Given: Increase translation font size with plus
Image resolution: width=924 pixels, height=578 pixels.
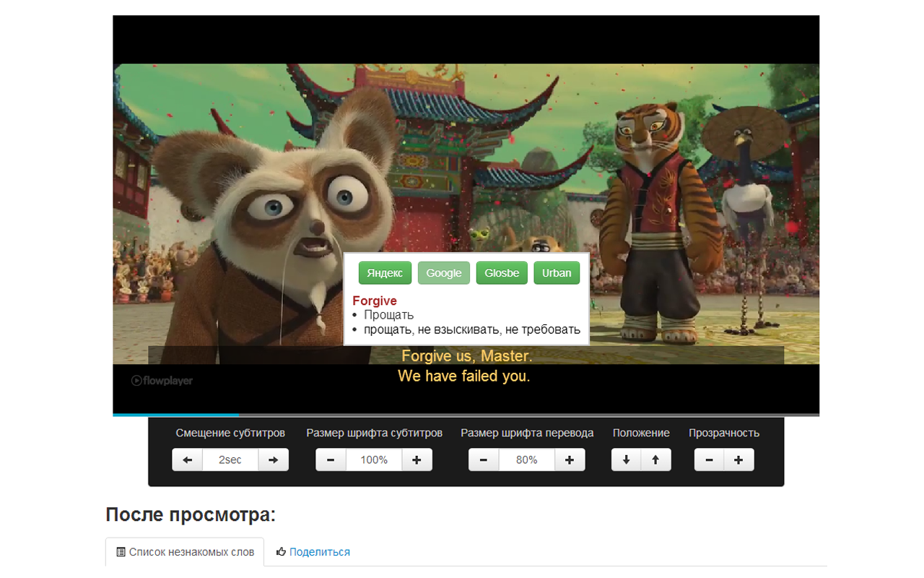Looking at the screenshot, I should [x=570, y=460].
